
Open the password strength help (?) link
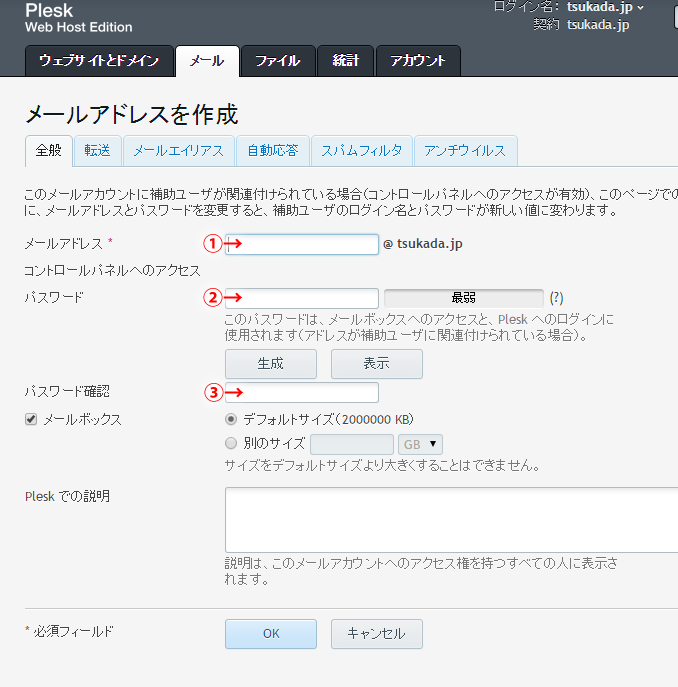[556, 298]
